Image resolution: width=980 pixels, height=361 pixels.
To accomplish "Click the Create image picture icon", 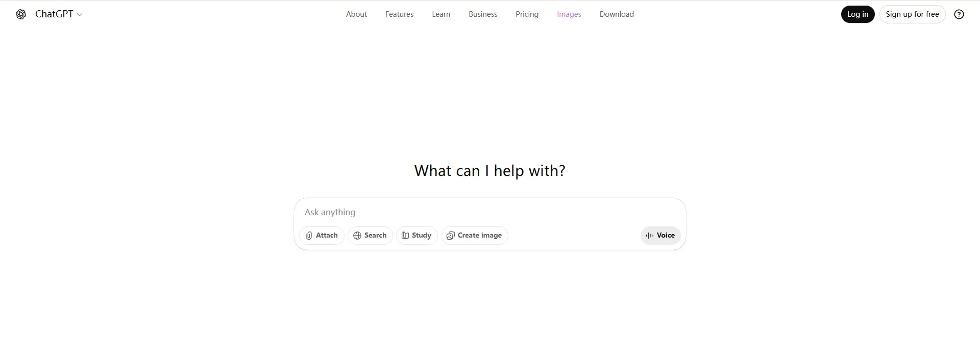I will click(x=450, y=236).
